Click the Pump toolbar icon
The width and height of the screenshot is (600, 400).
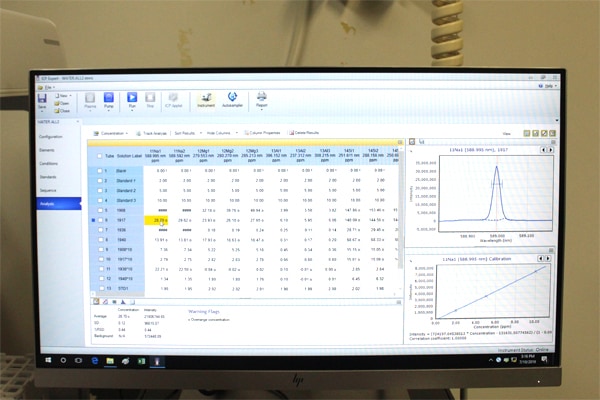[110, 98]
